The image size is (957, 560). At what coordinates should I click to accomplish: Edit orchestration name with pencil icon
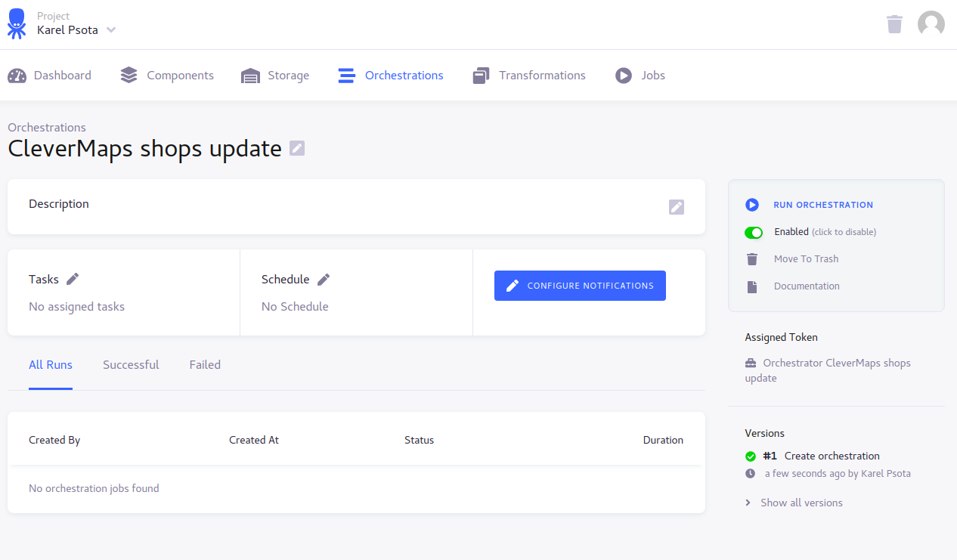297,149
